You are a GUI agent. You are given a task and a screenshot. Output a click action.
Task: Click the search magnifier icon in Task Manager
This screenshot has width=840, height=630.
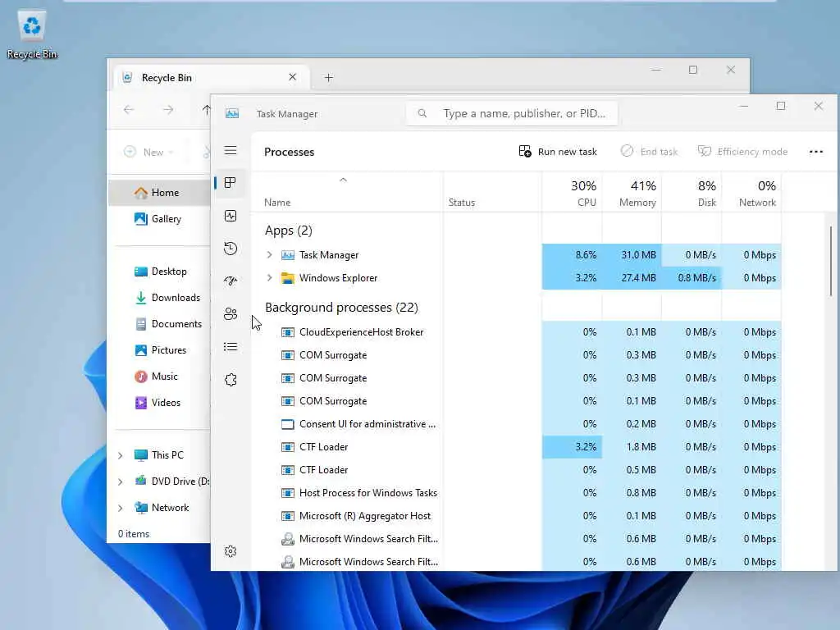[422, 113]
